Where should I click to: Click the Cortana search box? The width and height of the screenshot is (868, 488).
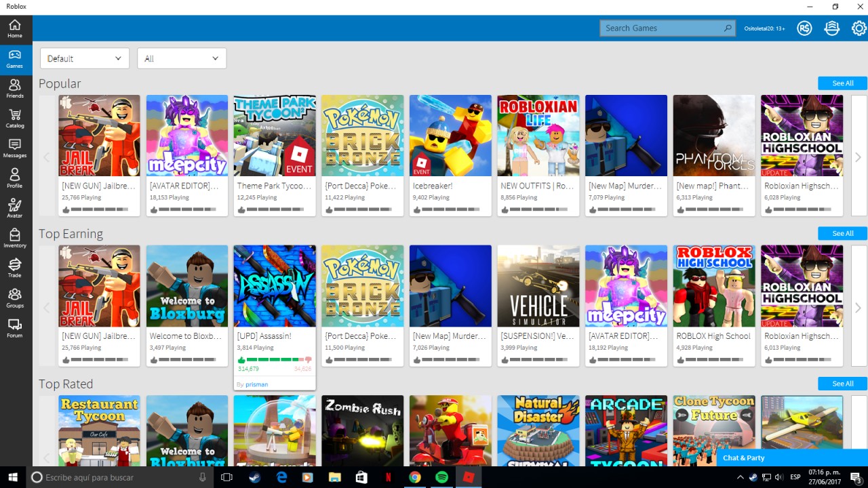tap(120, 477)
